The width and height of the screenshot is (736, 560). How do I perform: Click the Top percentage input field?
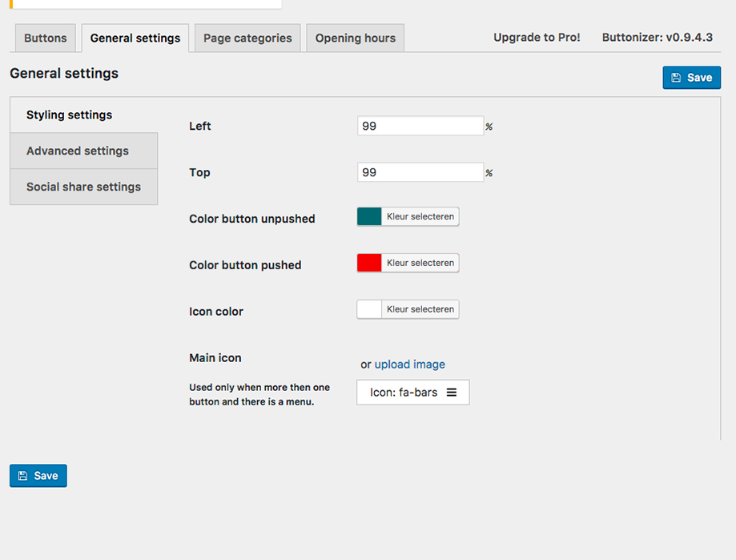(420, 173)
